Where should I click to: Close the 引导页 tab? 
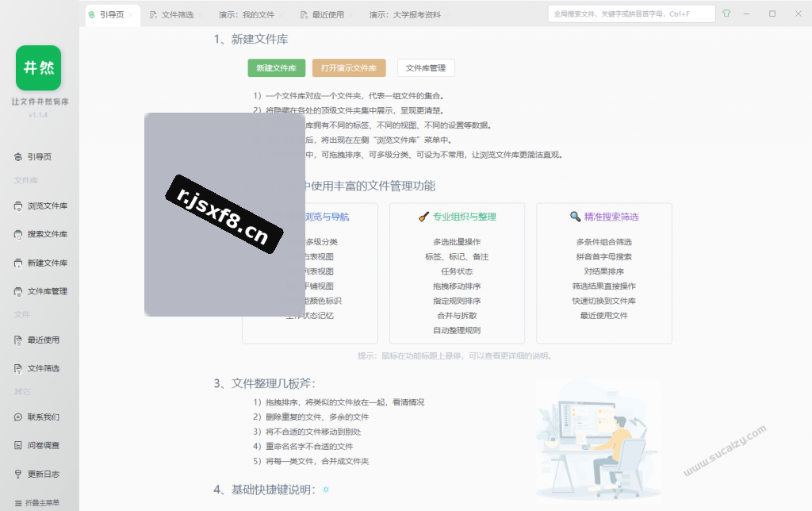point(132,15)
